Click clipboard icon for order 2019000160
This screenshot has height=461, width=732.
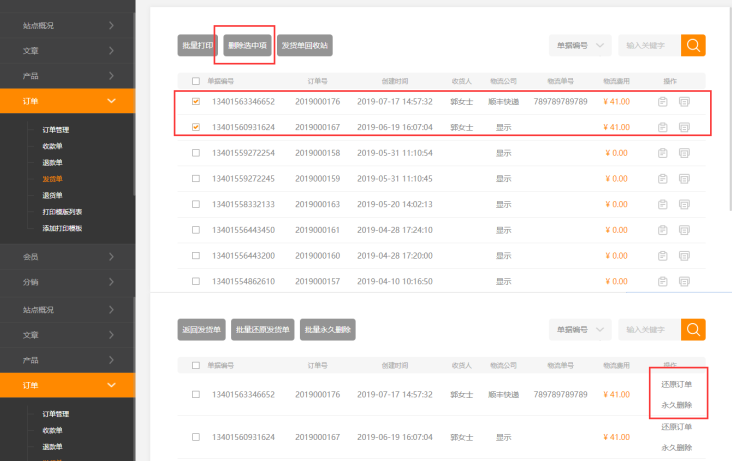pos(663,256)
